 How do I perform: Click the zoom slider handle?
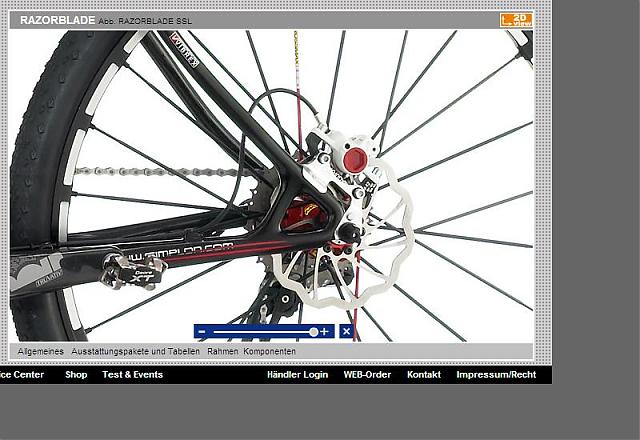(313, 332)
